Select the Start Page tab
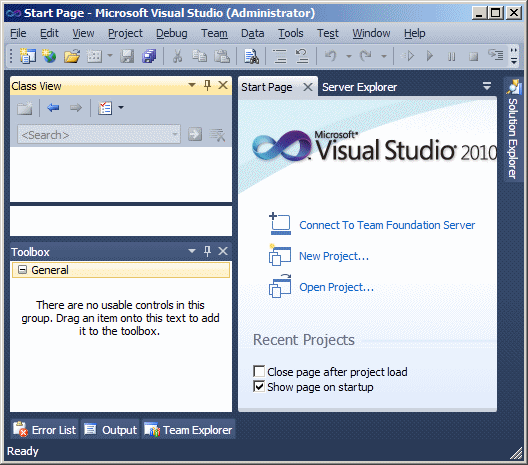Screen dimensions: 528x465 tap(267, 87)
